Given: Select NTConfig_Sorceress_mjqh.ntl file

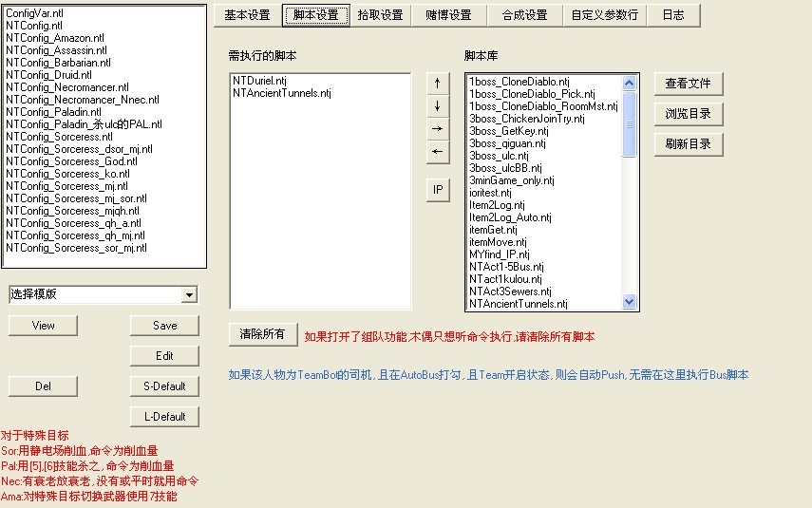Looking at the screenshot, I should point(72,211).
